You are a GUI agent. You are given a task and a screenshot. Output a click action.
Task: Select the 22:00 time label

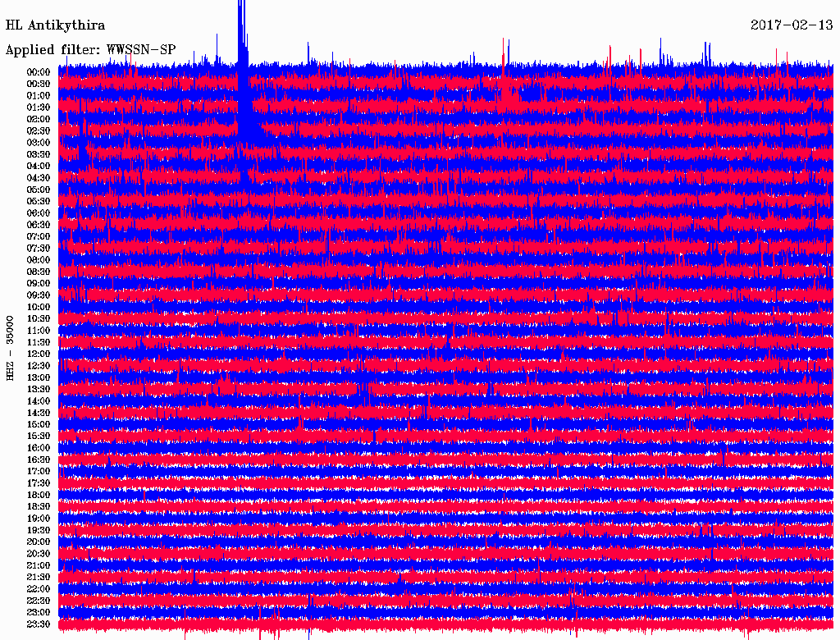tap(39, 588)
